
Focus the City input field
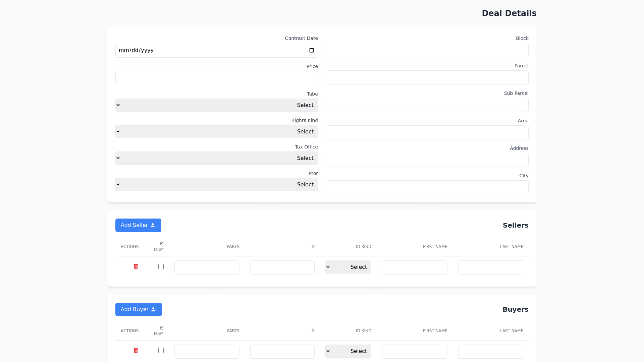[427, 187]
